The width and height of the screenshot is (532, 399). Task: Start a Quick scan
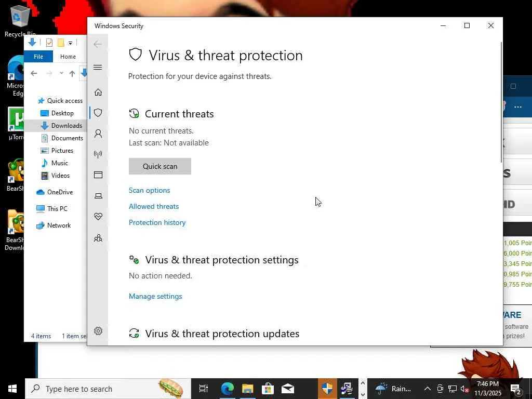pyautogui.click(x=160, y=166)
